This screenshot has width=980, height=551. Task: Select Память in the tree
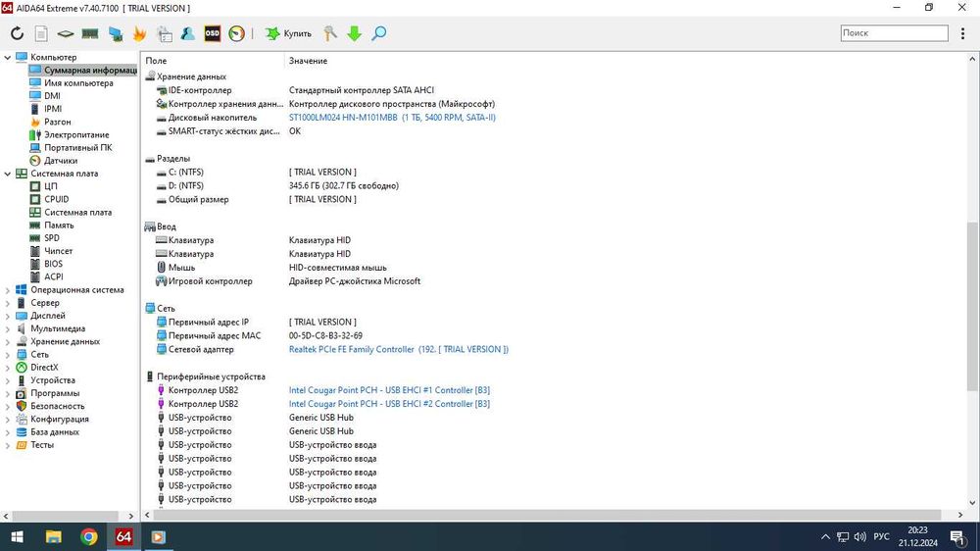59,225
